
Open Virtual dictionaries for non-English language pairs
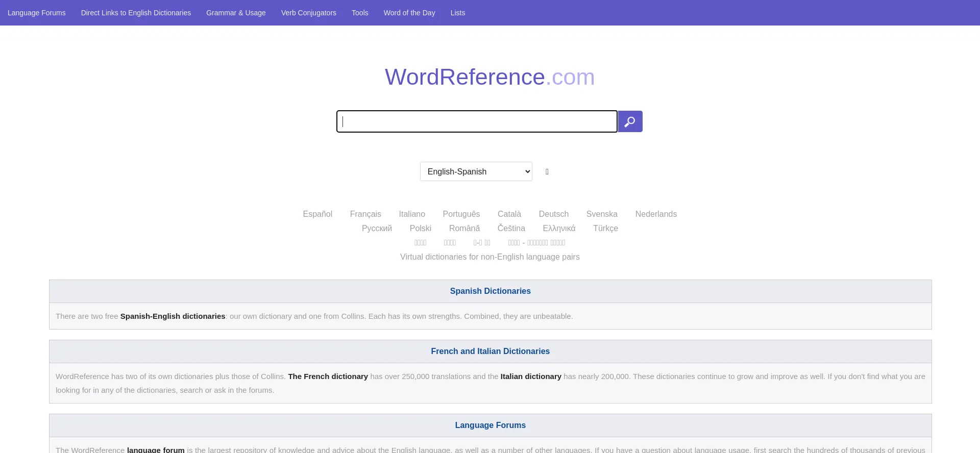[x=490, y=257]
